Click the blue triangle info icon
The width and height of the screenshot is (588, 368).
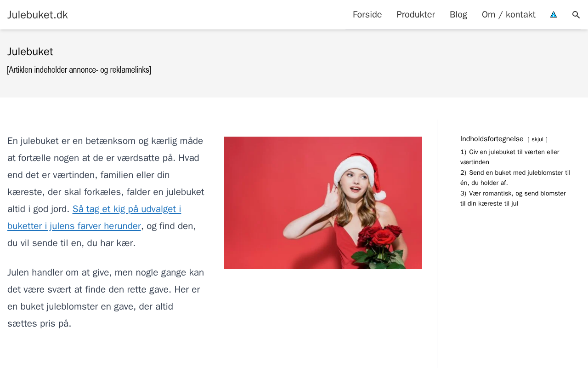554,15
